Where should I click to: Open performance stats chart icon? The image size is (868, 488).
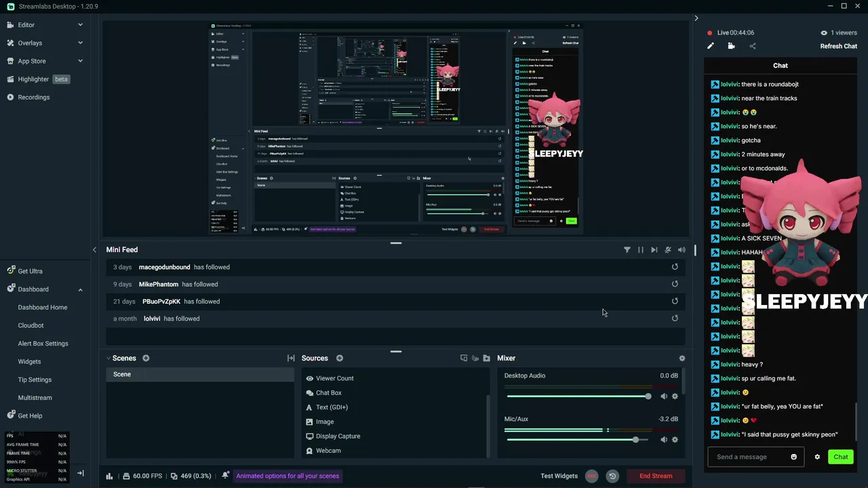tap(109, 476)
